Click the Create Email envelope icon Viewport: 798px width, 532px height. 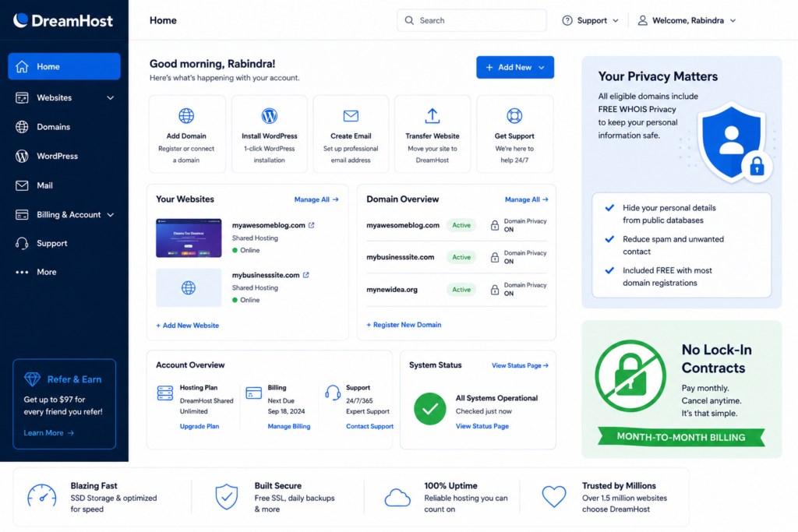click(x=351, y=116)
